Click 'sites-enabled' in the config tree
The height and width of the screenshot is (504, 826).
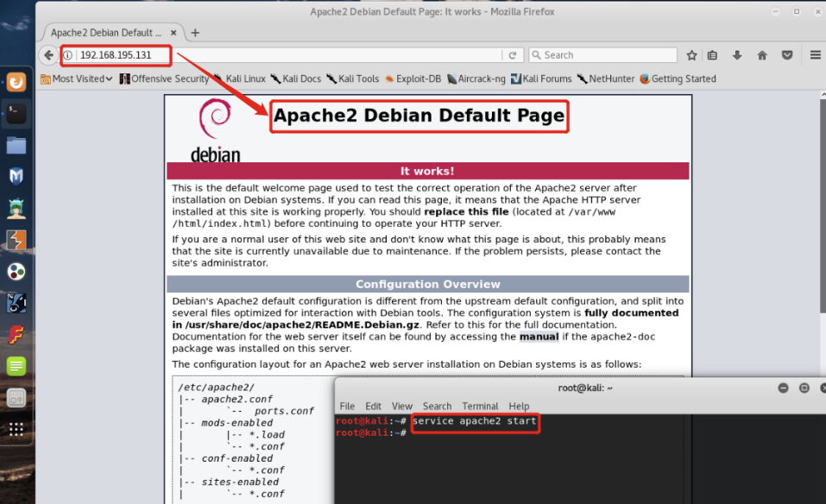tap(240, 482)
